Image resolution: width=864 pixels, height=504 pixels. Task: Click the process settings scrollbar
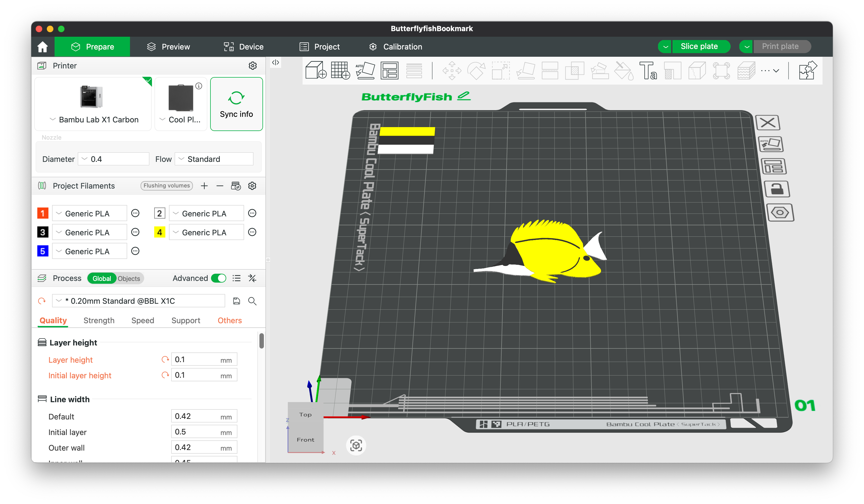point(262,341)
